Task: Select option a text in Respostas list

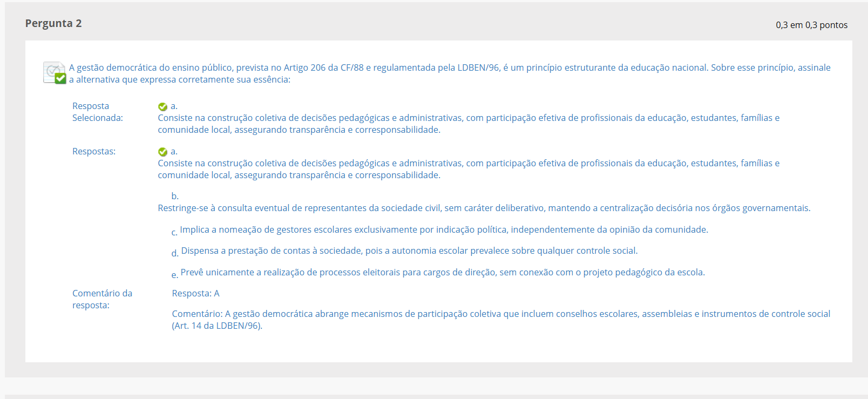Action: [468, 169]
